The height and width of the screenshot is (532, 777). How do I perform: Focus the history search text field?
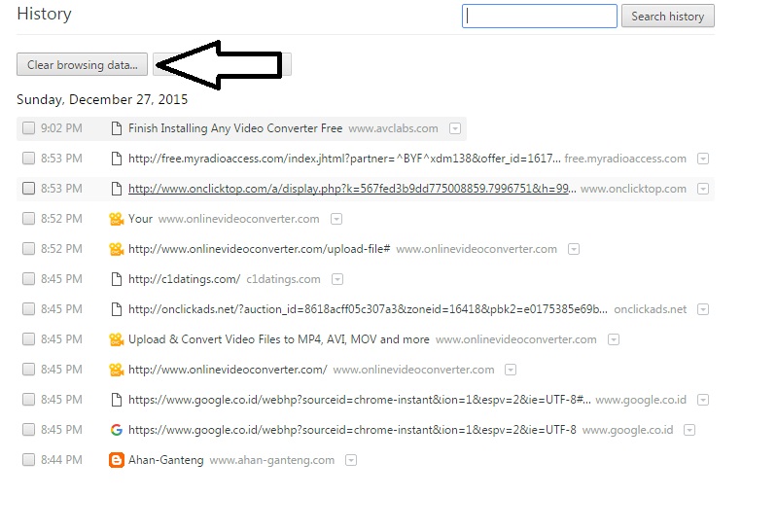[x=540, y=16]
